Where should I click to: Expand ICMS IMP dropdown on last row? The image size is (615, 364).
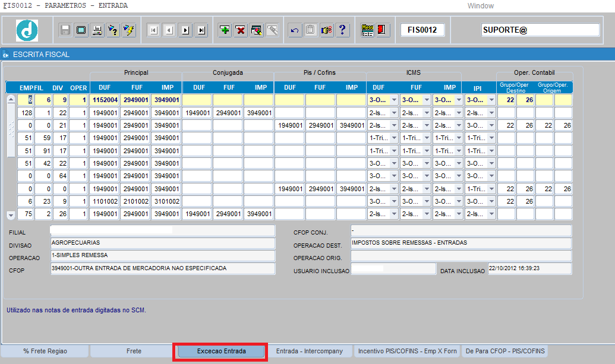tap(459, 214)
